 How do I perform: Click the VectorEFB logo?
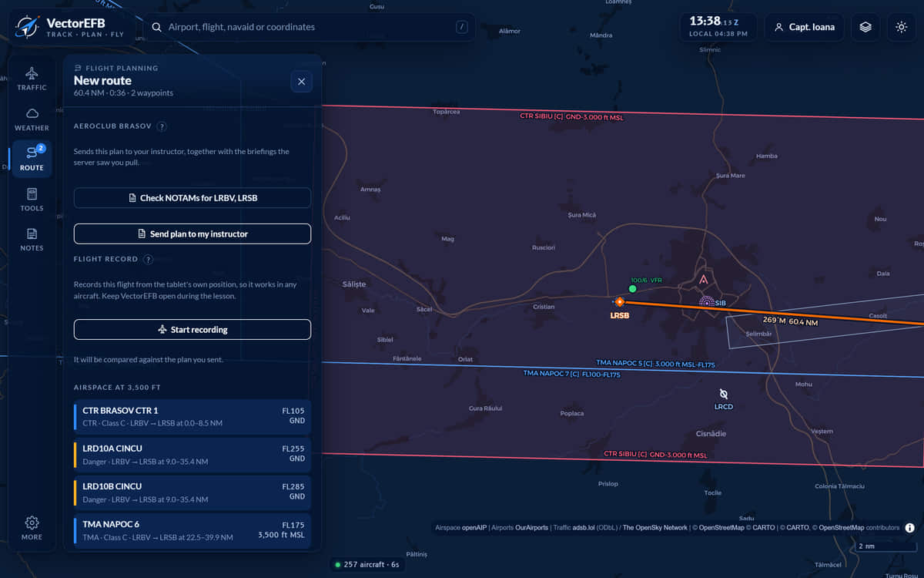pos(70,27)
